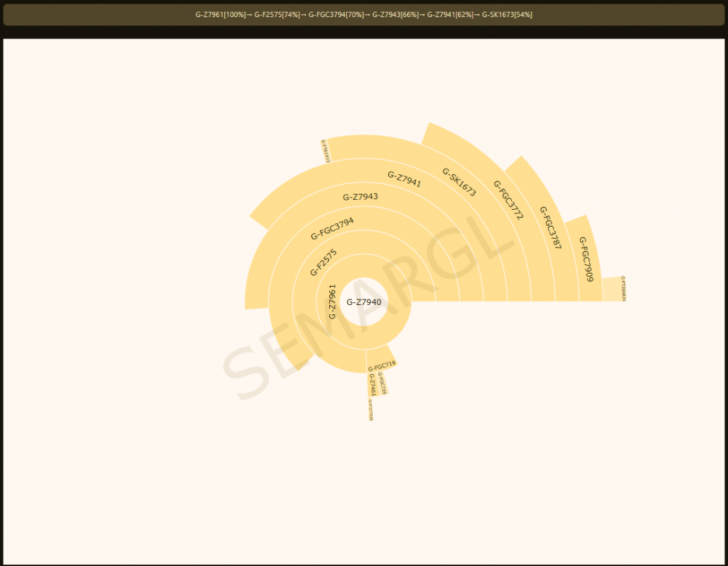Click the G-FGC7909 outer segment
Image resolution: width=728 pixels, height=566 pixels.
tap(584, 259)
